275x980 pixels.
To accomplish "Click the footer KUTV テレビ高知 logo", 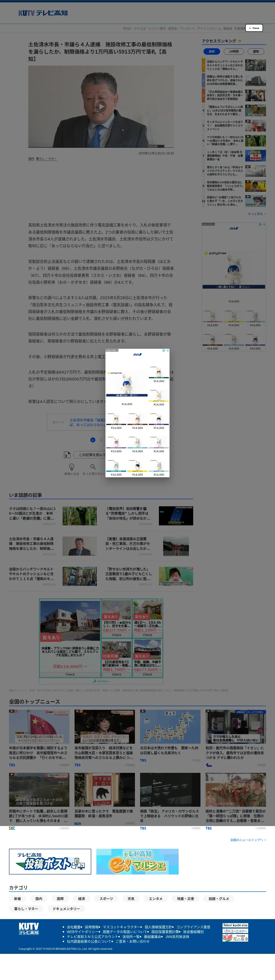I will [29, 928].
